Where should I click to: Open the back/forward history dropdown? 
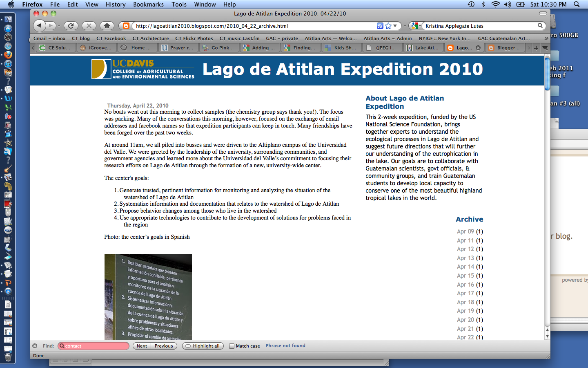(x=59, y=26)
